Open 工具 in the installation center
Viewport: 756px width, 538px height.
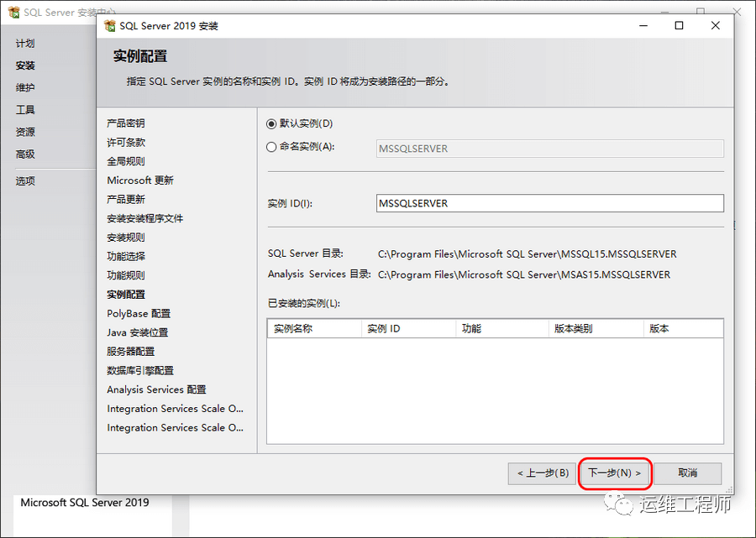25,110
